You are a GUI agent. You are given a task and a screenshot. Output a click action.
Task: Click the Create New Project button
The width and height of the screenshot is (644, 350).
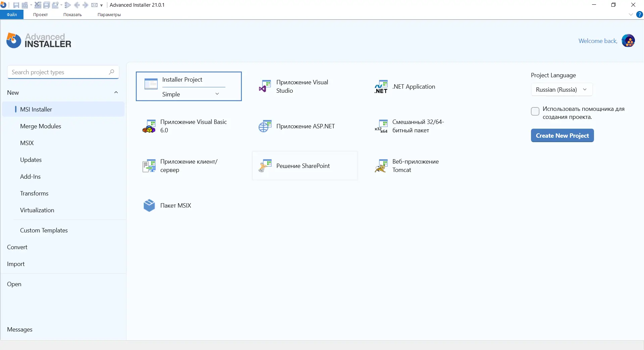[562, 135]
